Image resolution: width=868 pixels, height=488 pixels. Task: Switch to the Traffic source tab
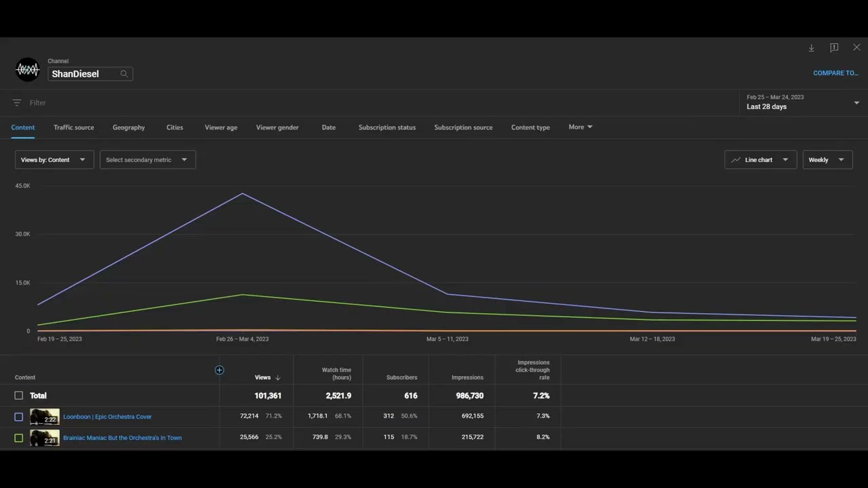pos(74,127)
